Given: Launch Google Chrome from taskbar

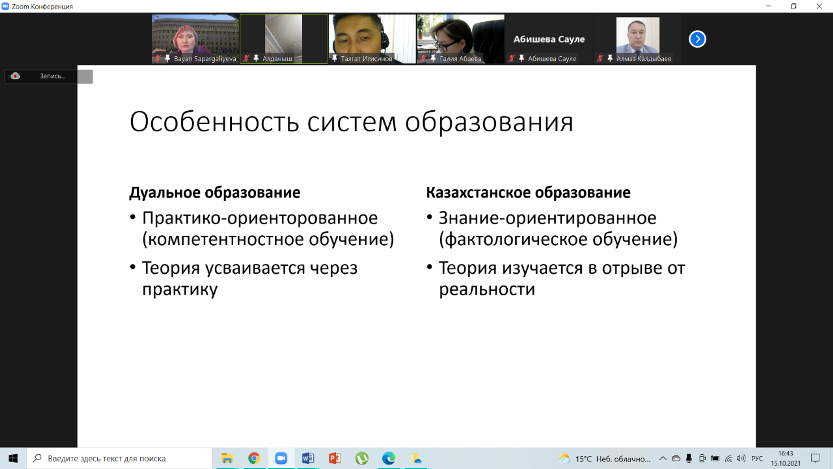Looking at the screenshot, I should pos(254,458).
